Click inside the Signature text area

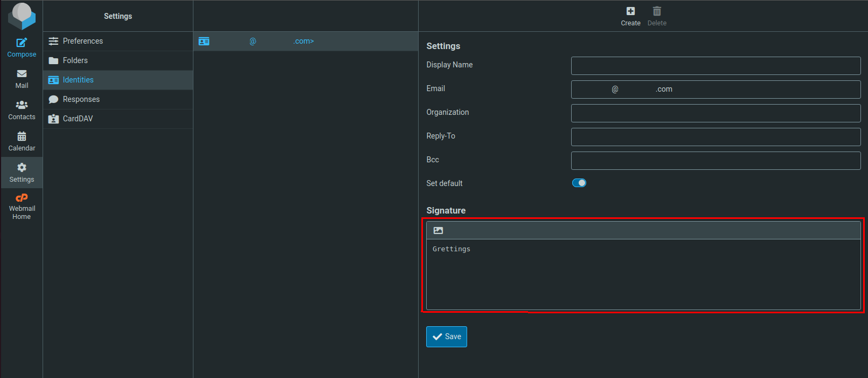pos(643,274)
